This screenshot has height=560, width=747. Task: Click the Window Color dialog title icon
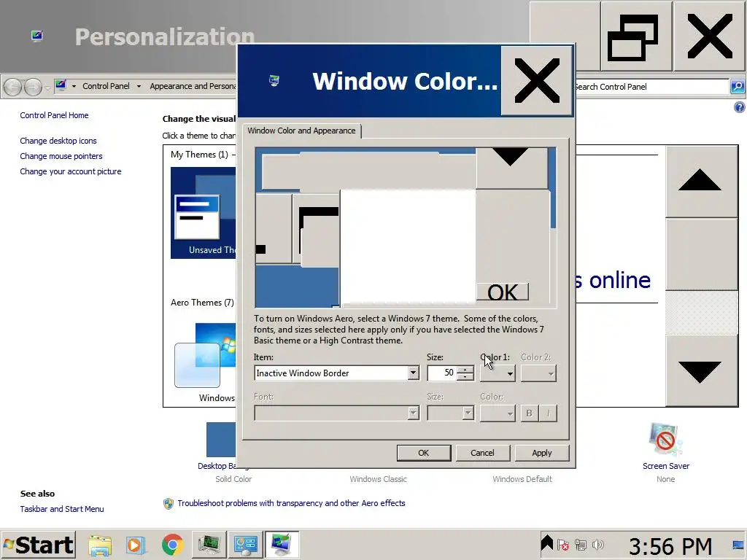click(274, 80)
